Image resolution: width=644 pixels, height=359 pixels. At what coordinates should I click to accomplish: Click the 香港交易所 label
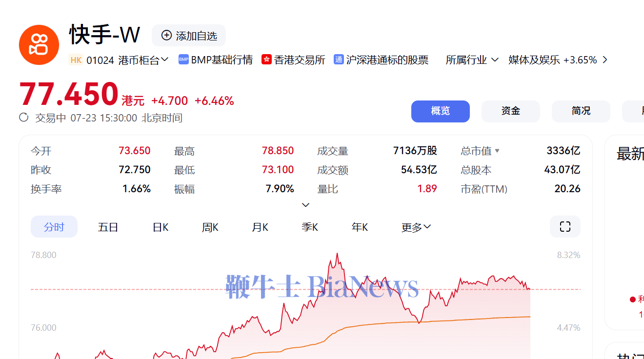click(300, 60)
